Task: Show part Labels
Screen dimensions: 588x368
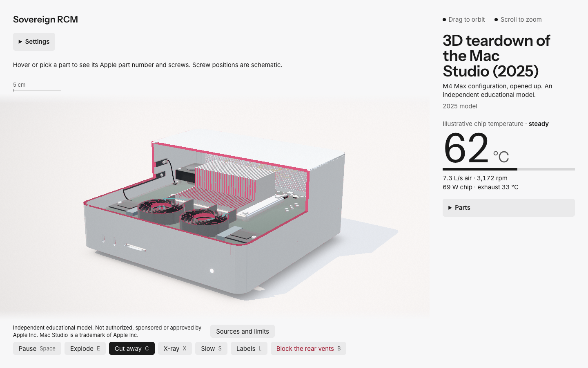Action: click(249, 348)
